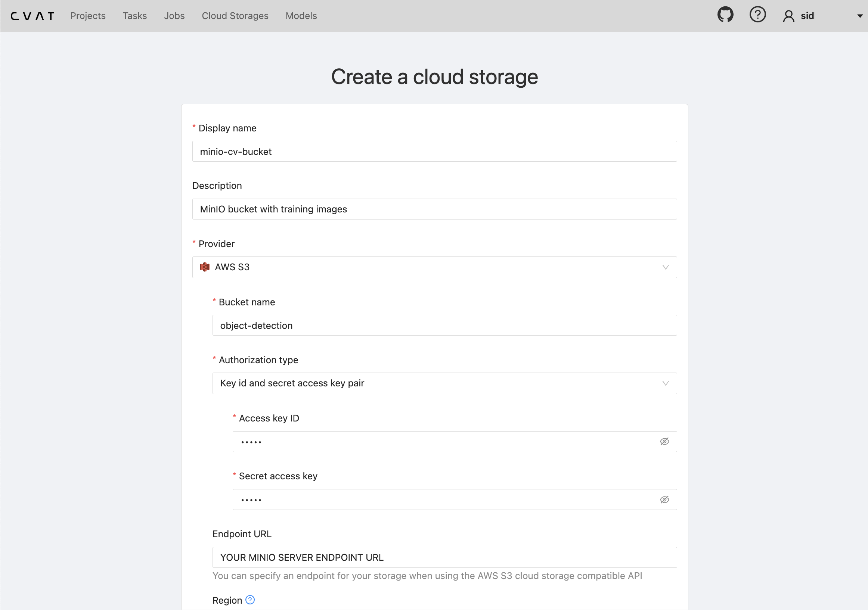The width and height of the screenshot is (868, 610).
Task: Go to the Projects page
Action: 88,16
